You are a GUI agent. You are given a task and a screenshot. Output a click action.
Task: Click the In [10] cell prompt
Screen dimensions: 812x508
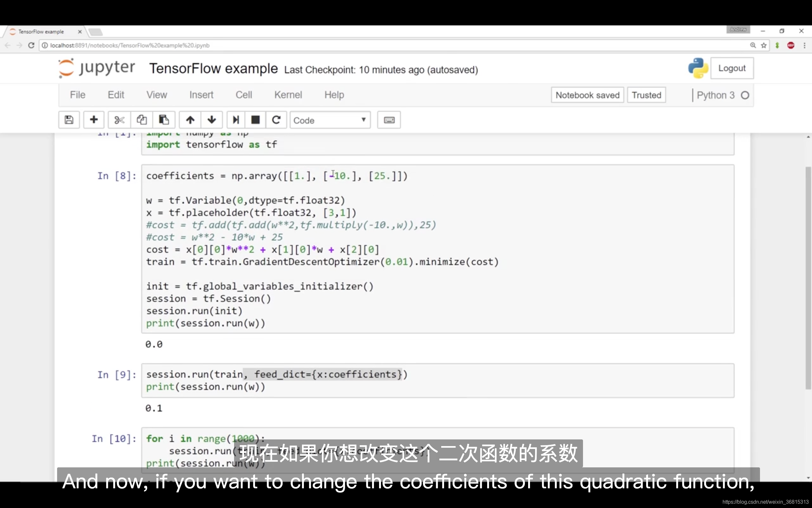coord(114,439)
